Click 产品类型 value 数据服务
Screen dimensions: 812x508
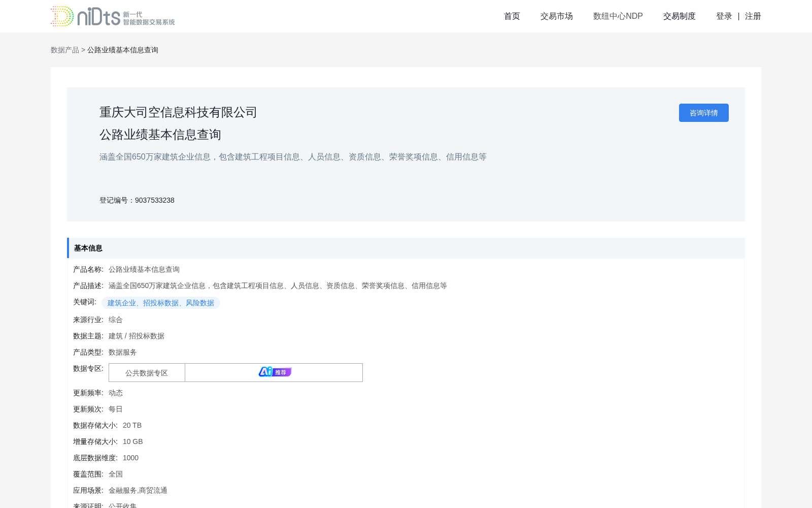click(x=123, y=352)
